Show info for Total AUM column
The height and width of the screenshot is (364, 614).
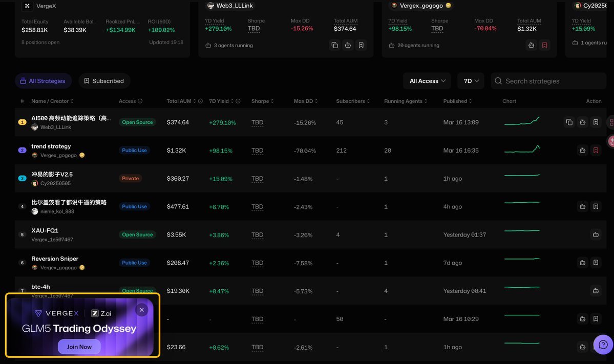[x=201, y=101]
